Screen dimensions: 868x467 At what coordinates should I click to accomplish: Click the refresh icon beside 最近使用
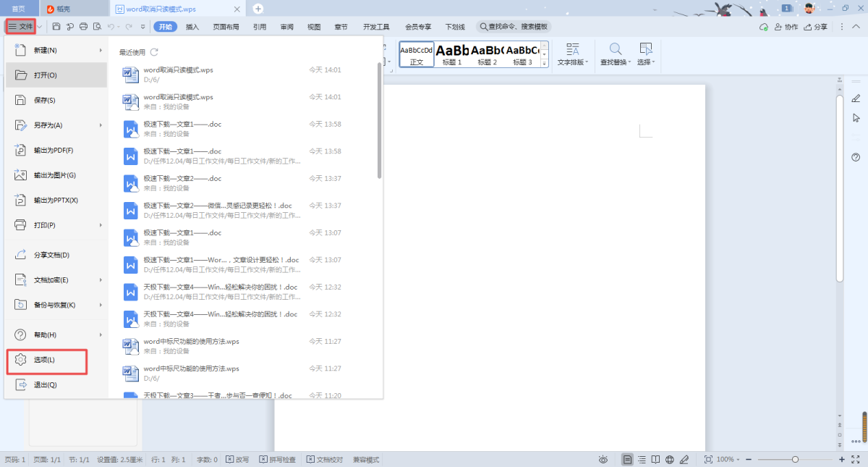pyautogui.click(x=154, y=52)
